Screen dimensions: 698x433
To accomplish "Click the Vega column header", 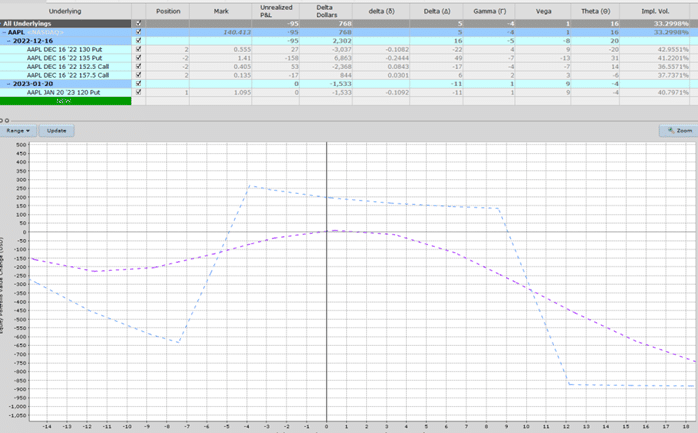I will click(543, 11).
